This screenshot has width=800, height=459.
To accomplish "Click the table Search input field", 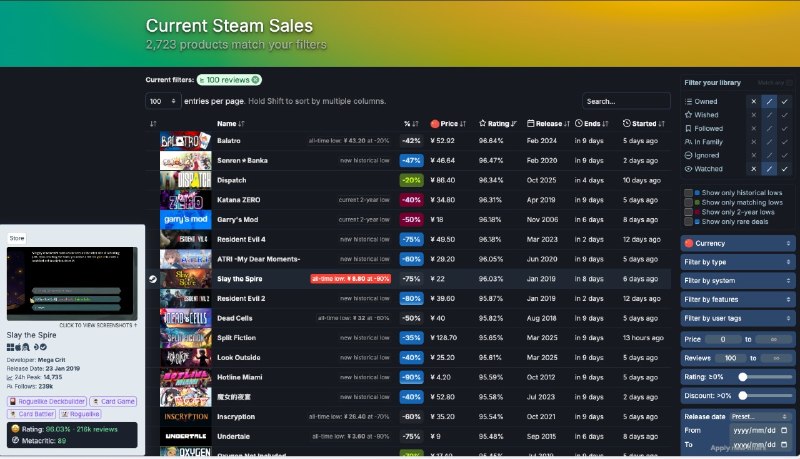I will click(x=626, y=101).
